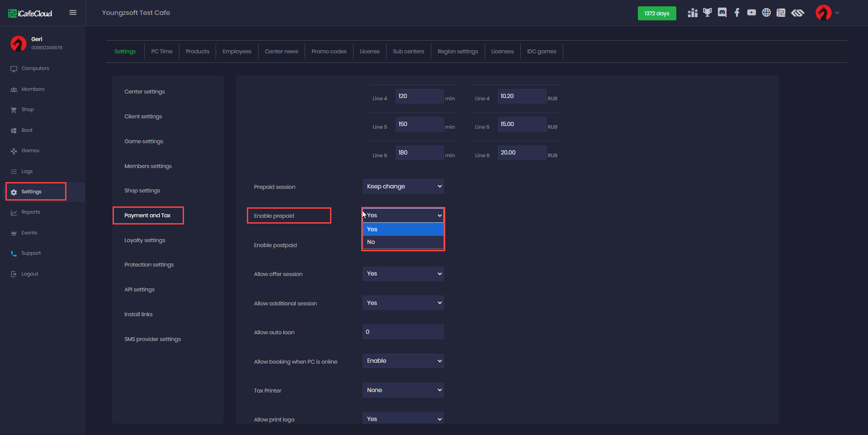Click the Line 4 minutes input field
868x435 pixels.
tap(419, 96)
